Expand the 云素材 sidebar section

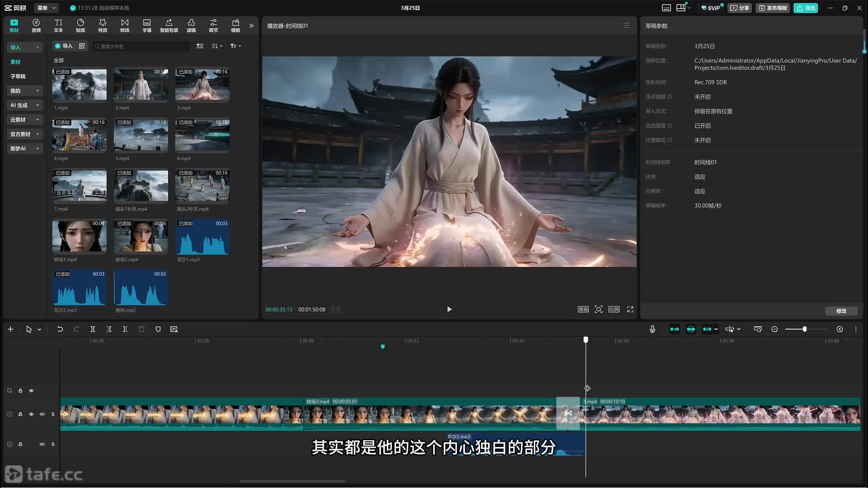(24, 120)
